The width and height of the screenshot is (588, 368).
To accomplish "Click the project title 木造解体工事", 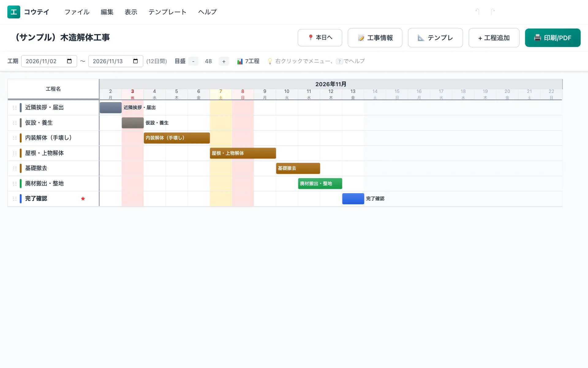I will [x=62, y=37].
